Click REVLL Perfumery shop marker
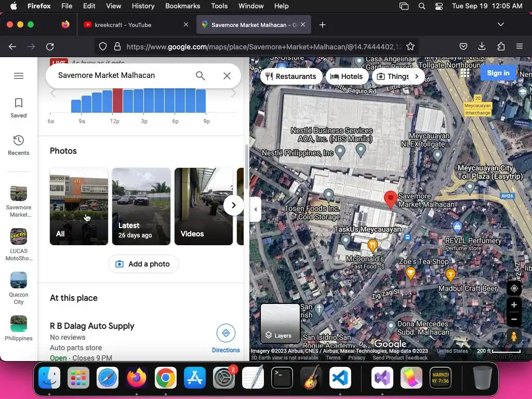The width and height of the screenshot is (532, 399). 457,227
